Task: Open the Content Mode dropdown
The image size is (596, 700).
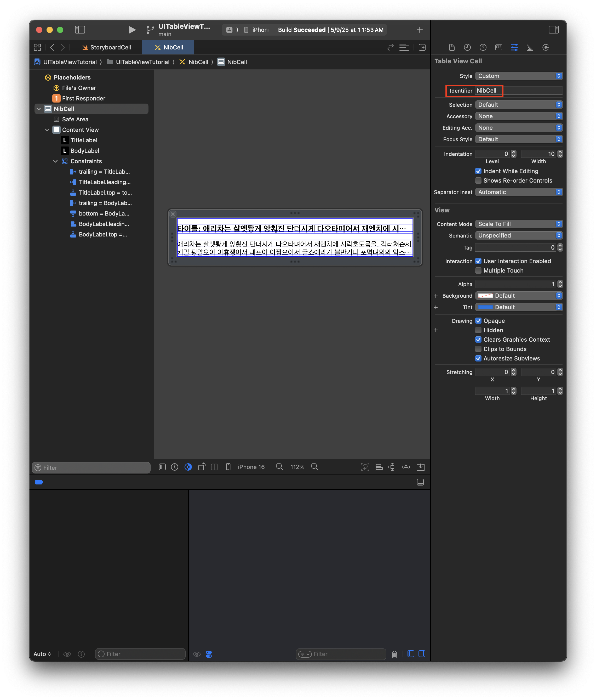Action: [518, 224]
